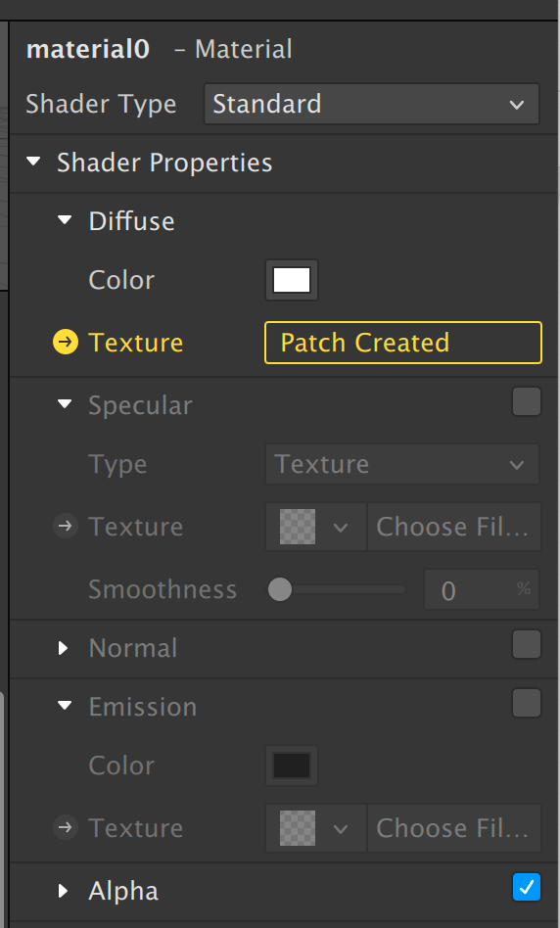The height and width of the screenshot is (928, 560).
Task: Click the Patch Created texture field
Action: pyautogui.click(x=403, y=343)
